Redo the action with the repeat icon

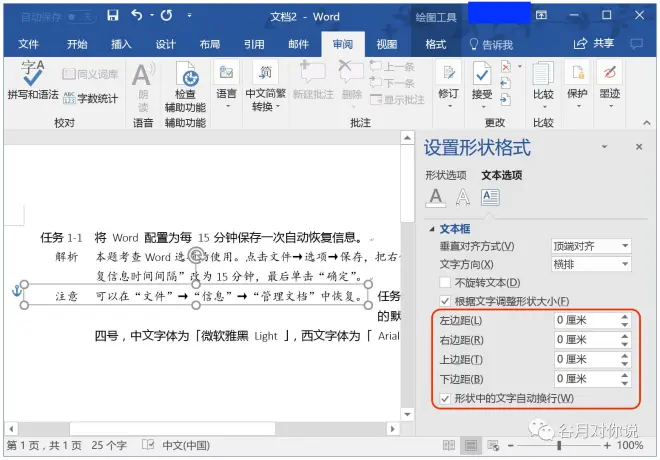point(166,16)
